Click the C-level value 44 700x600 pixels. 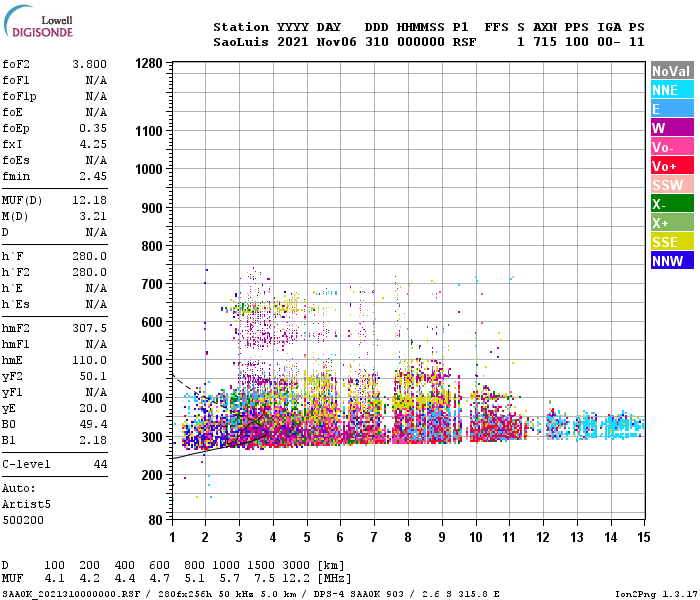point(100,464)
